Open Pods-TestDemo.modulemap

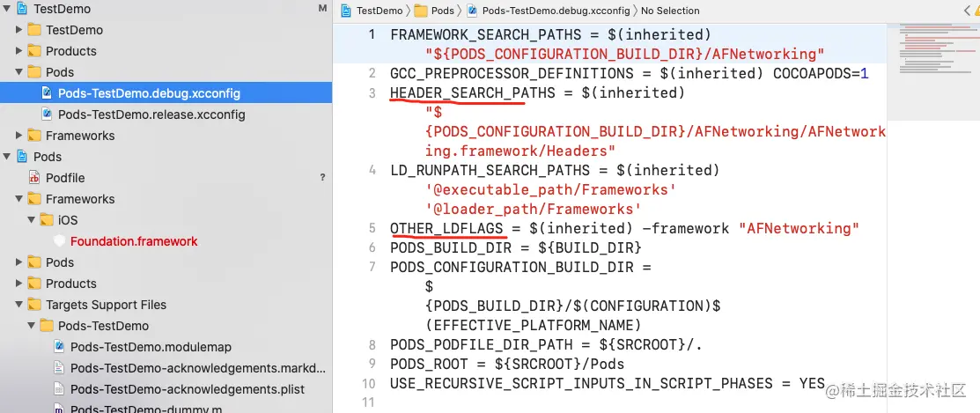click(x=151, y=347)
